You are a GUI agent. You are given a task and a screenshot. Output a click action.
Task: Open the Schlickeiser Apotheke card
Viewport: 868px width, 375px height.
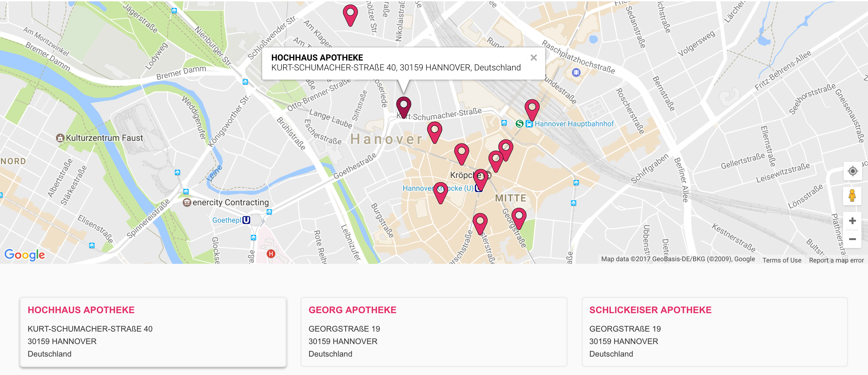(x=715, y=332)
